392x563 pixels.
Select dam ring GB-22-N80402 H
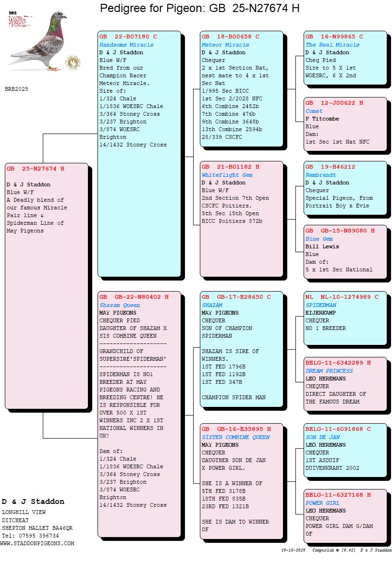coord(134,297)
